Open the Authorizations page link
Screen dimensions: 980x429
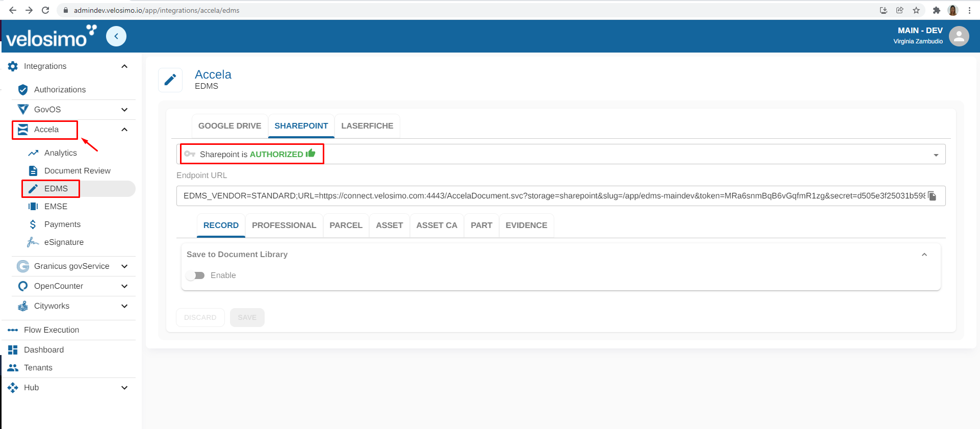coord(60,90)
